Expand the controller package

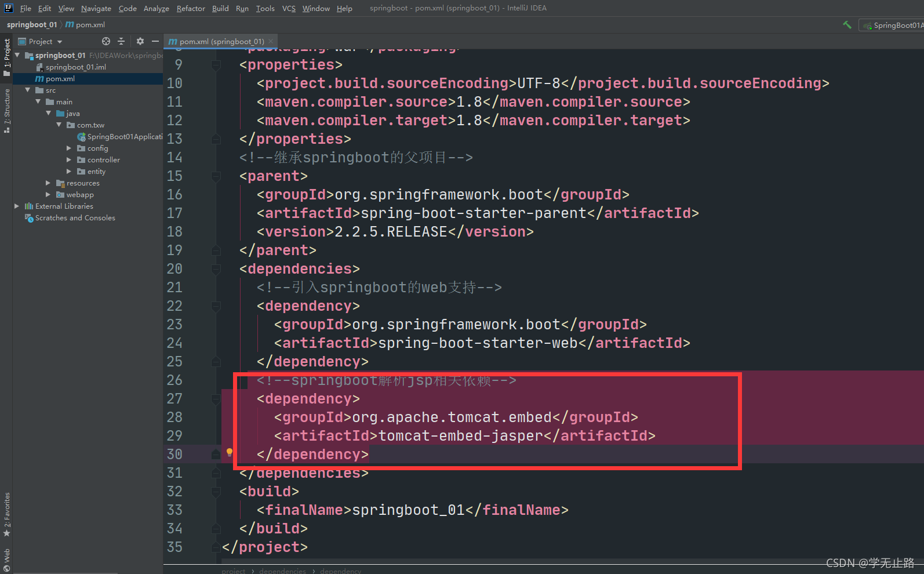click(x=70, y=160)
